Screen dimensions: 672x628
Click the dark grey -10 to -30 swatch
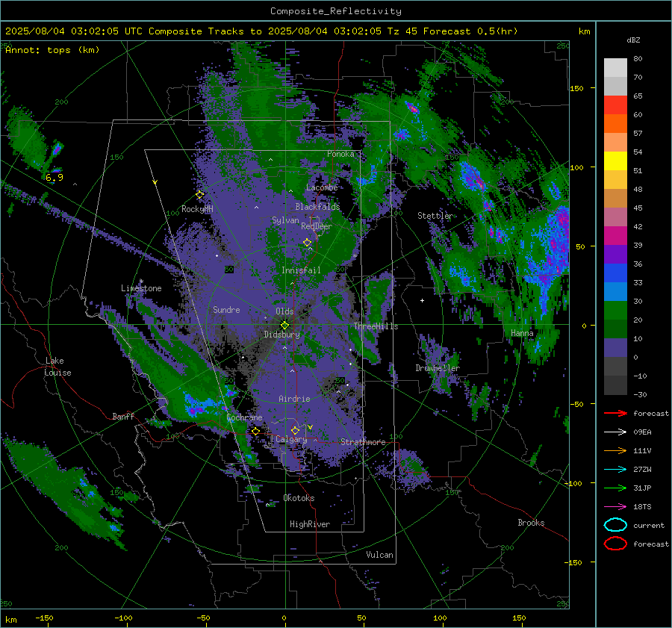coord(615,385)
